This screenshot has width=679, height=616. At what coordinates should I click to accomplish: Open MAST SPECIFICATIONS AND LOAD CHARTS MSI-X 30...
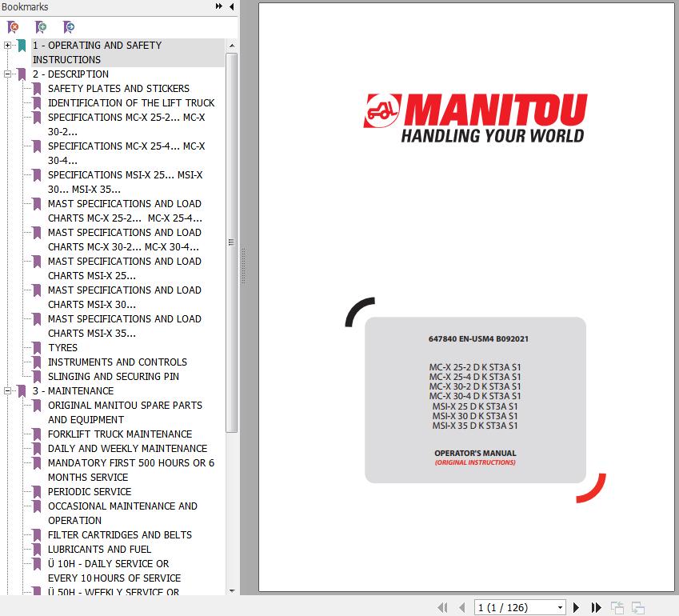[x=125, y=297]
